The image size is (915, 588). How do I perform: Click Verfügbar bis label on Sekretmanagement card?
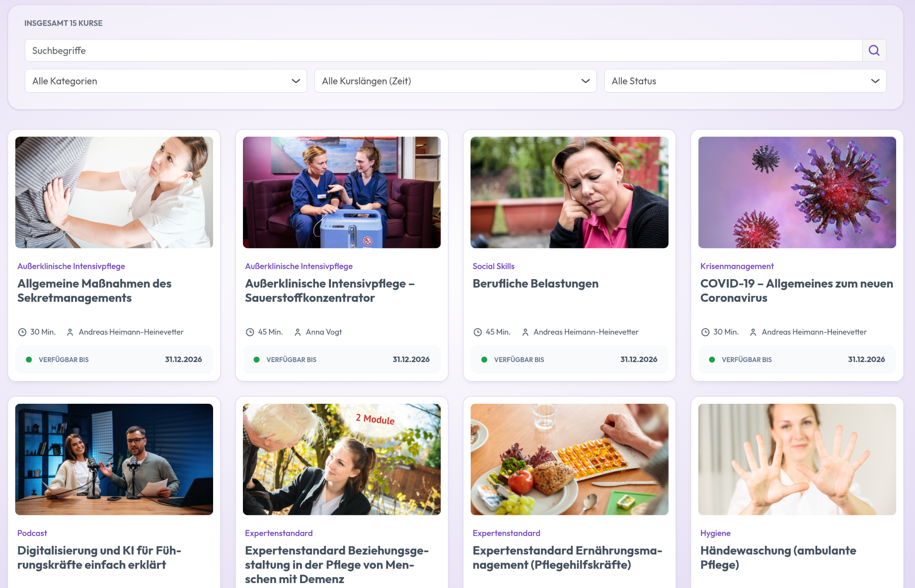(64, 360)
